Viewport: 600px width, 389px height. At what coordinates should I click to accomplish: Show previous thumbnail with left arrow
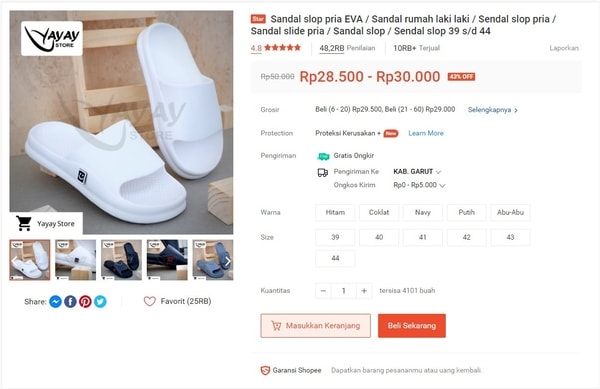[14, 261]
